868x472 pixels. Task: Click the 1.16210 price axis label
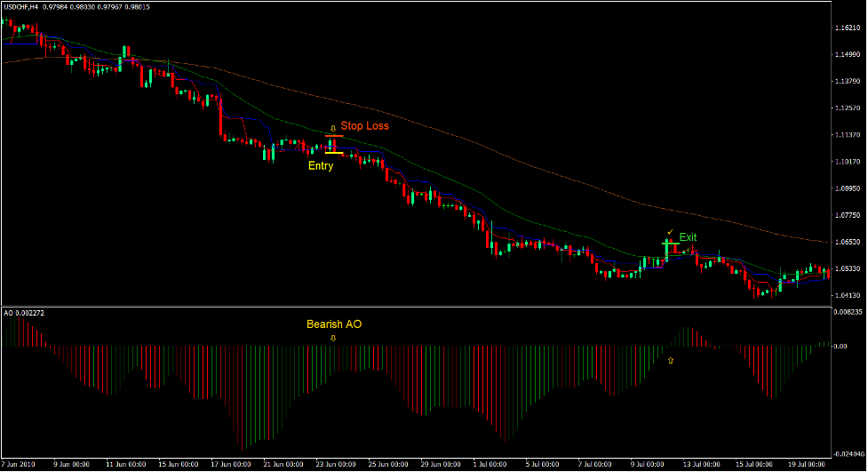click(x=848, y=28)
